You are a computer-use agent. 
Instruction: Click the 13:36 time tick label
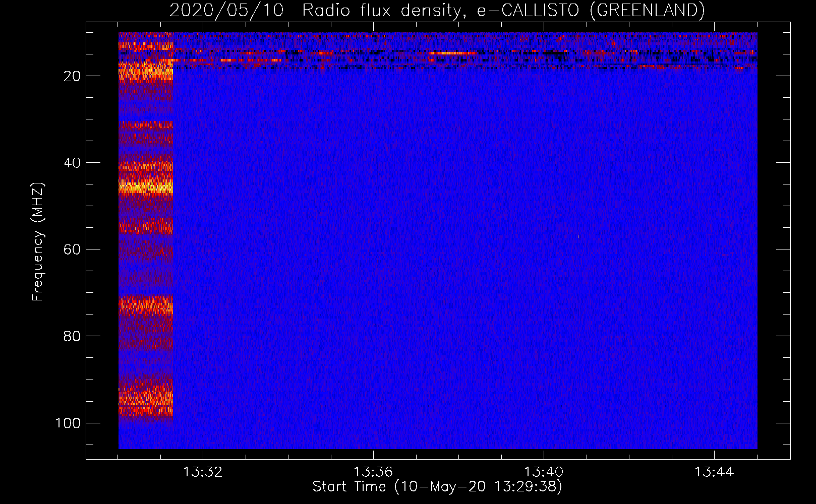(373, 472)
